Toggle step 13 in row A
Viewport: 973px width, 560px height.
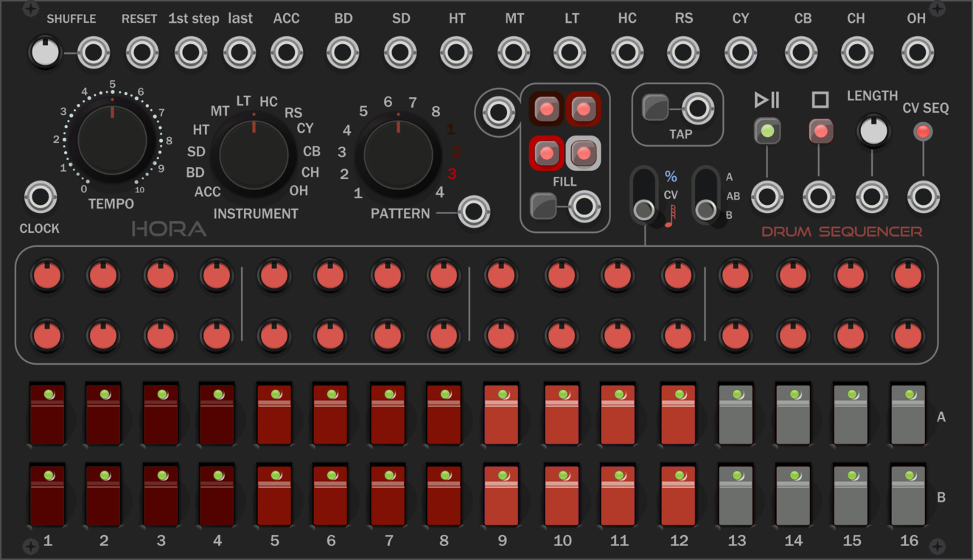736,414
